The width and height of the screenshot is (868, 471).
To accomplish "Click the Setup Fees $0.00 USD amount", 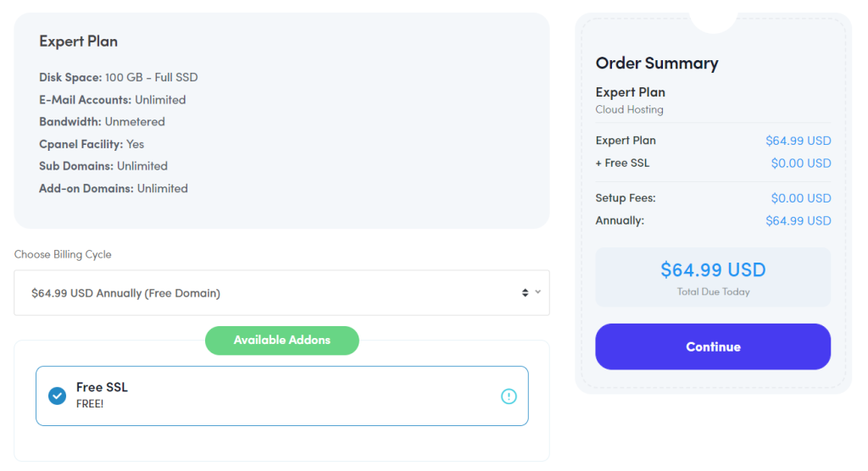I will 801,198.
